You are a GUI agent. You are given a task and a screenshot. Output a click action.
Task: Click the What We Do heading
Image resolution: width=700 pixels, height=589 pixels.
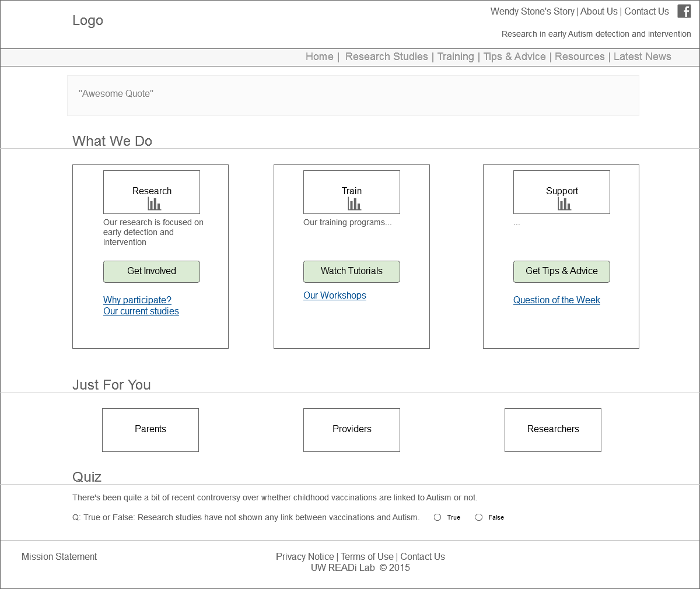(x=112, y=141)
